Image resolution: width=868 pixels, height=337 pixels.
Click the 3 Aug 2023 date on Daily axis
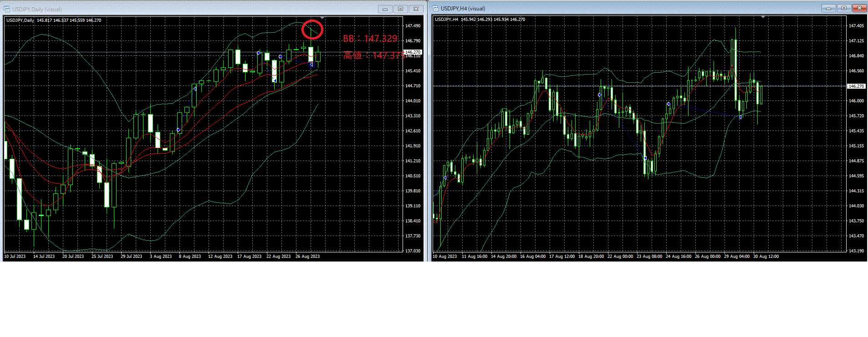(x=161, y=257)
